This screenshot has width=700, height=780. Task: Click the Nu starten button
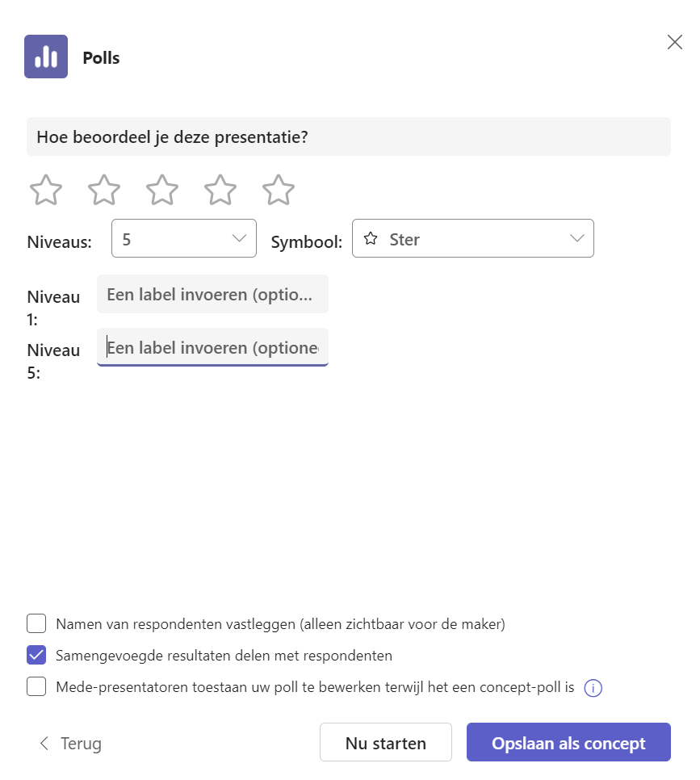click(x=386, y=742)
